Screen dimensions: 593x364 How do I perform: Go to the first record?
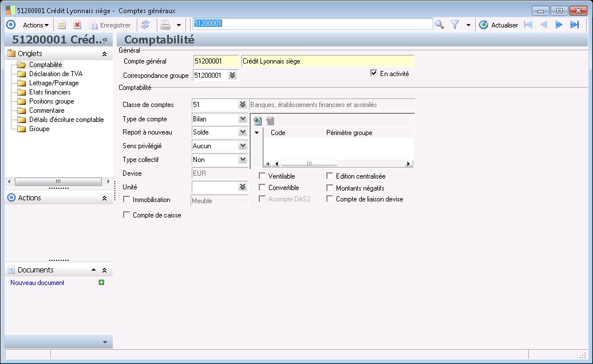click(x=528, y=25)
